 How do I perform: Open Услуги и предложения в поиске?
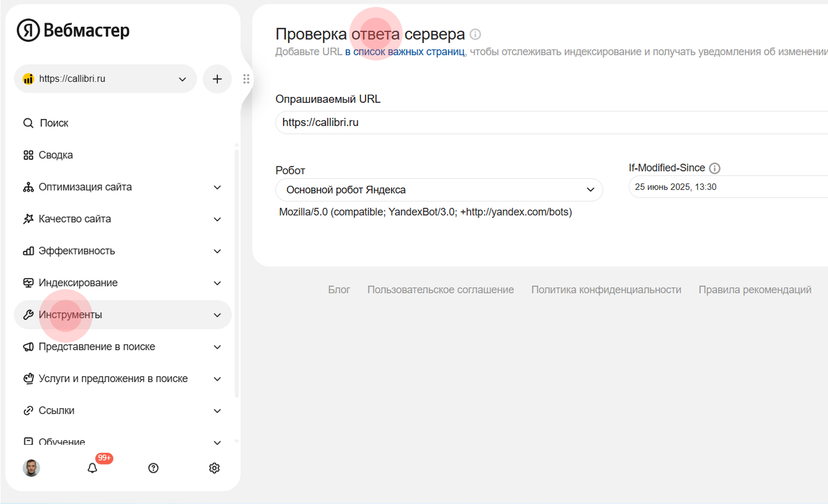click(113, 378)
